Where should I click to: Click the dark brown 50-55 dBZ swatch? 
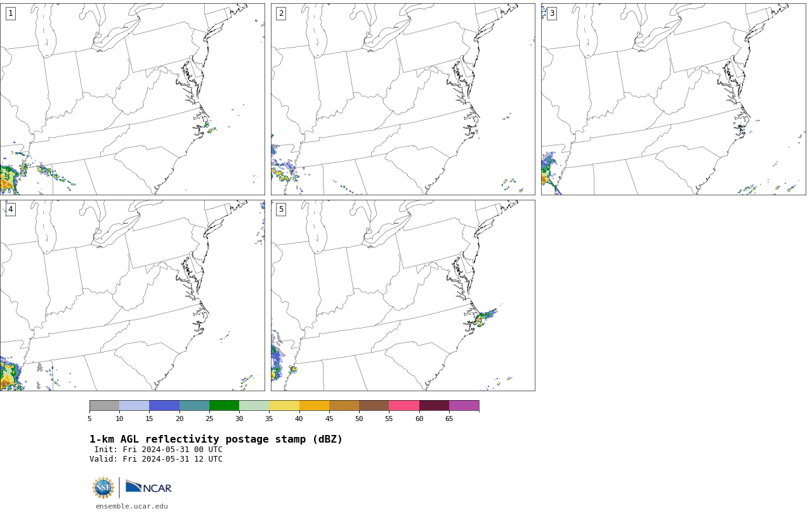pos(374,406)
